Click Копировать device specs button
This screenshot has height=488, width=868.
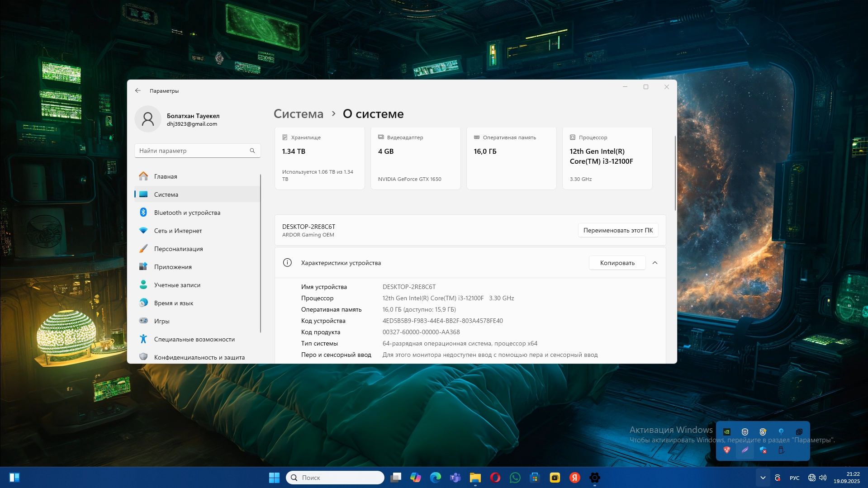(x=617, y=263)
